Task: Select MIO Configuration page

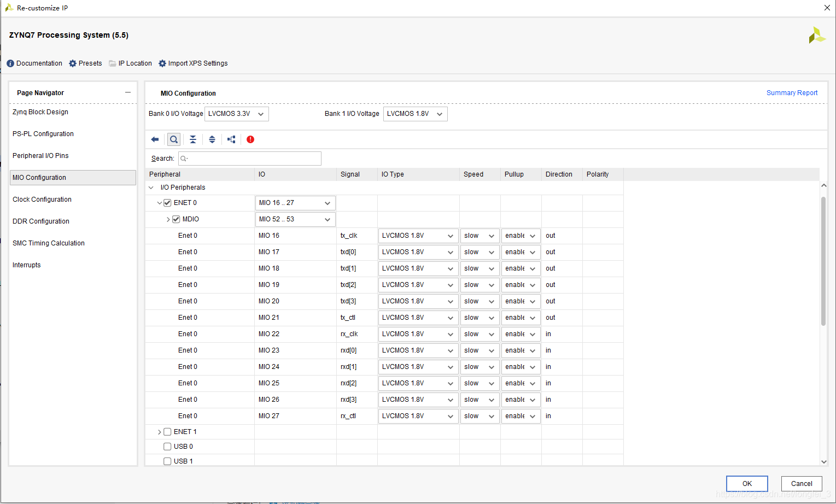Action: click(x=73, y=178)
